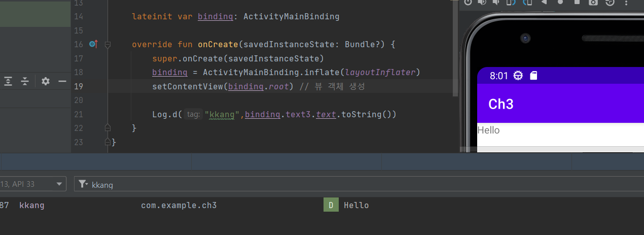Viewport: 644px width, 235px height.
Task: Click 'setContentView' call on line 19
Action: point(188,86)
